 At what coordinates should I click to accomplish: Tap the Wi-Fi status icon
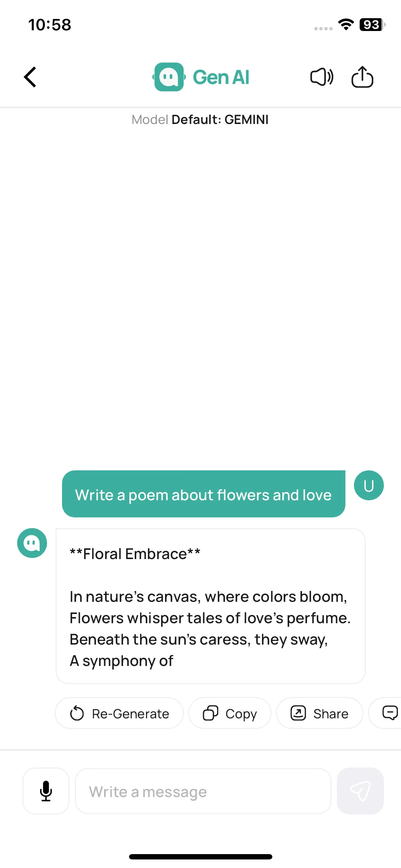tap(346, 25)
